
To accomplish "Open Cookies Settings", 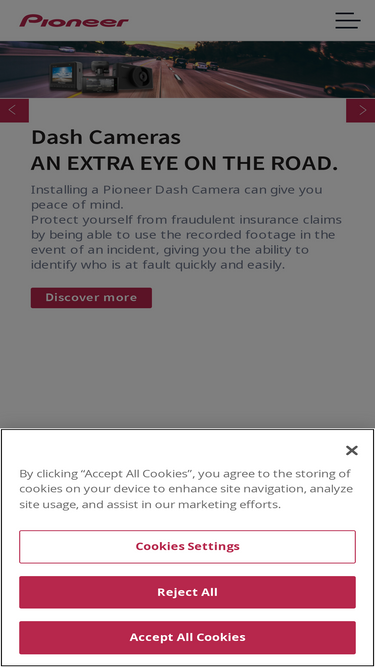I will [188, 546].
